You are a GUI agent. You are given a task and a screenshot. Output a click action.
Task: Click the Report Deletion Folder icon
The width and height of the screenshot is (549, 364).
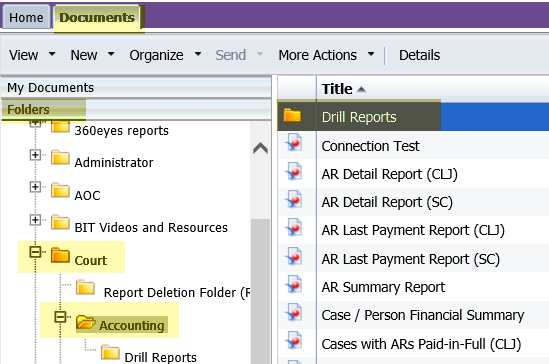coord(85,287)
